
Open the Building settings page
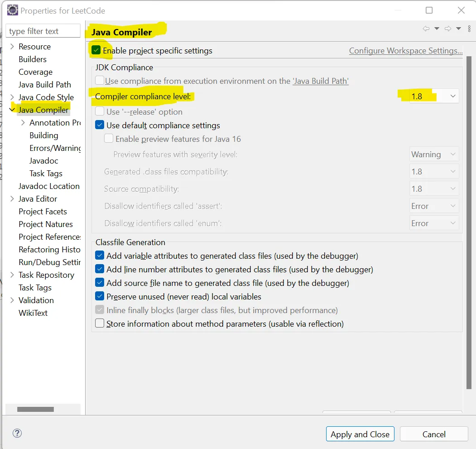click(44, 135)
